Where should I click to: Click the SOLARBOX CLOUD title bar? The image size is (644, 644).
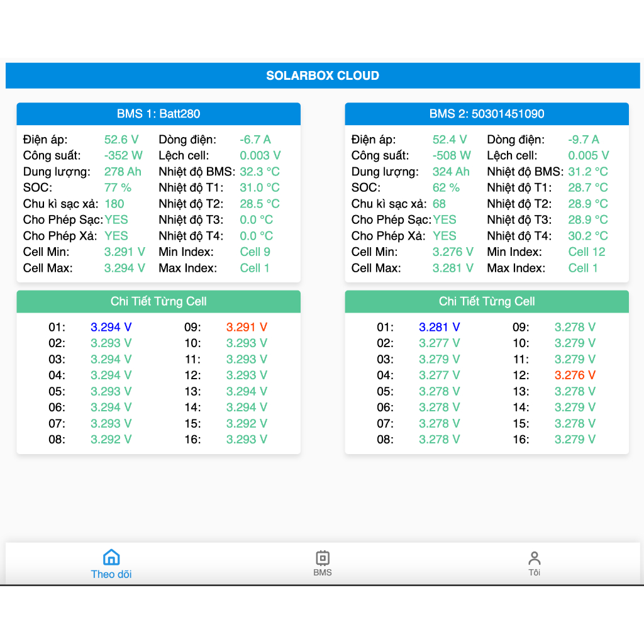point(323,75)
